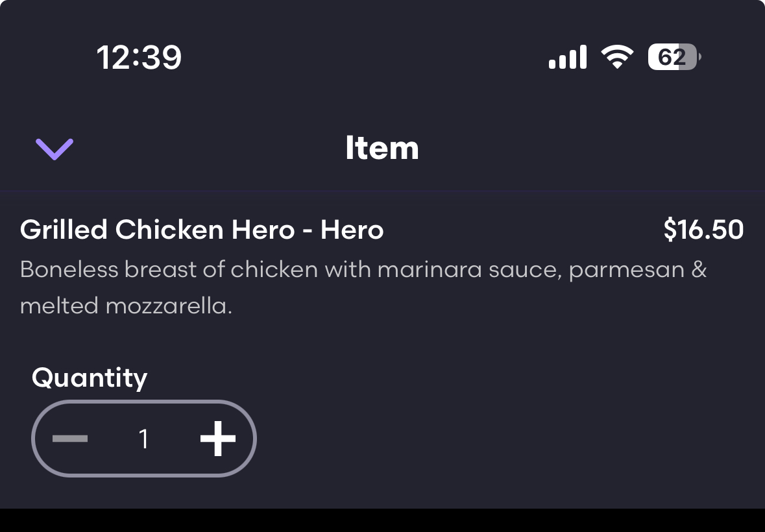
Task: Tap the Quantity label
Action: (x=90, y=378)
